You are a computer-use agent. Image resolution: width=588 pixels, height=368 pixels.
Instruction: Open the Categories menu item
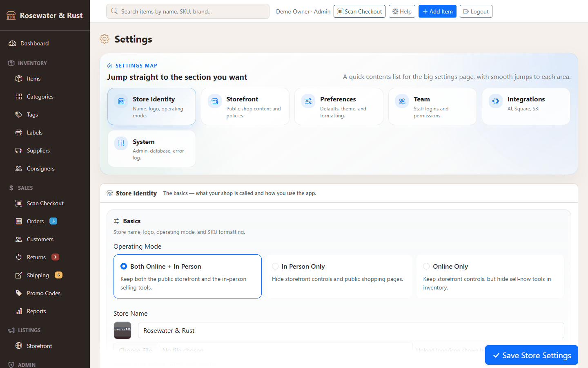(x=45, y=96)
